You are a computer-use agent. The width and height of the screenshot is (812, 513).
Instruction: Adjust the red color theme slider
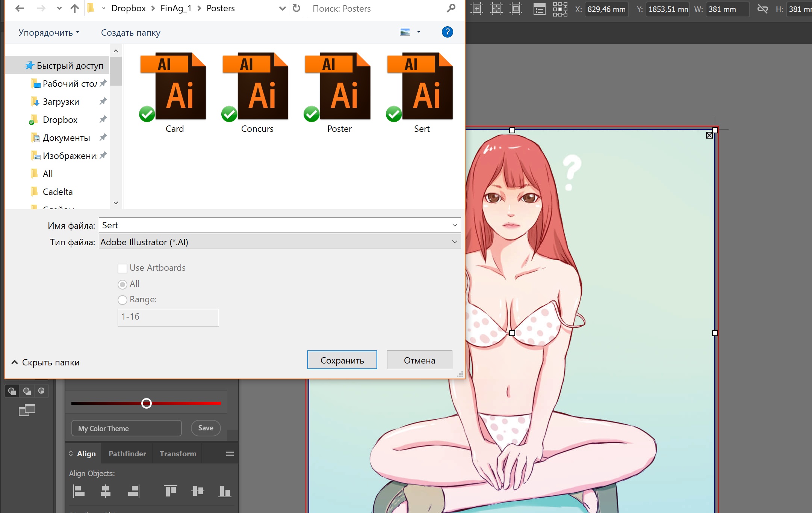click(146, 403)
